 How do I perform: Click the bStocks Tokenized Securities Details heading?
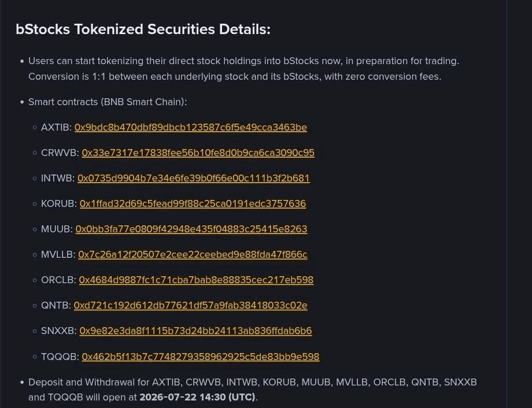pyautogui.click(x=143, y=29)
